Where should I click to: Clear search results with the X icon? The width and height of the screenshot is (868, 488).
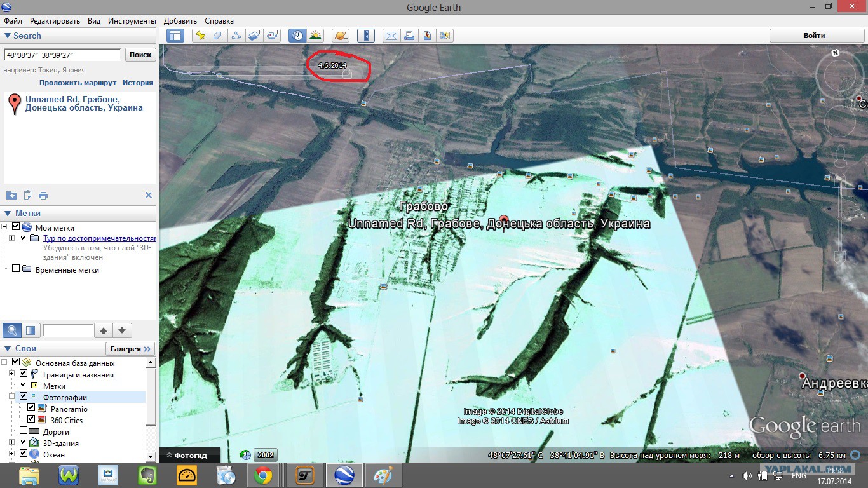(149, 195)
